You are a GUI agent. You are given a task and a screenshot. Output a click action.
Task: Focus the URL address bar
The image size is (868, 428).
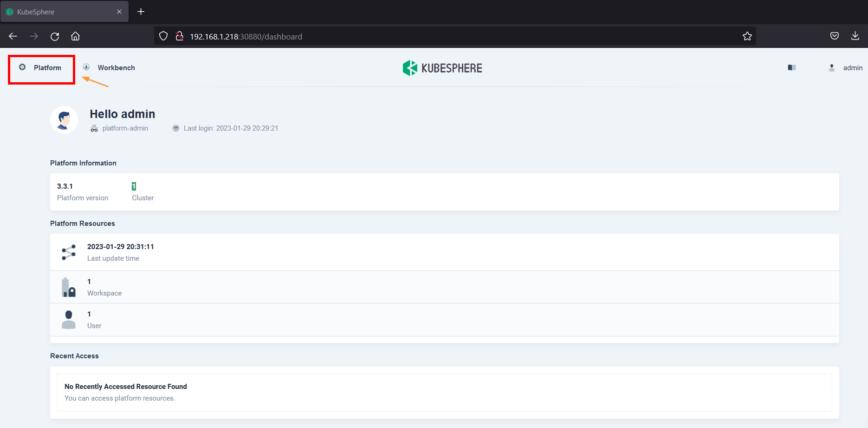point(455,36)
